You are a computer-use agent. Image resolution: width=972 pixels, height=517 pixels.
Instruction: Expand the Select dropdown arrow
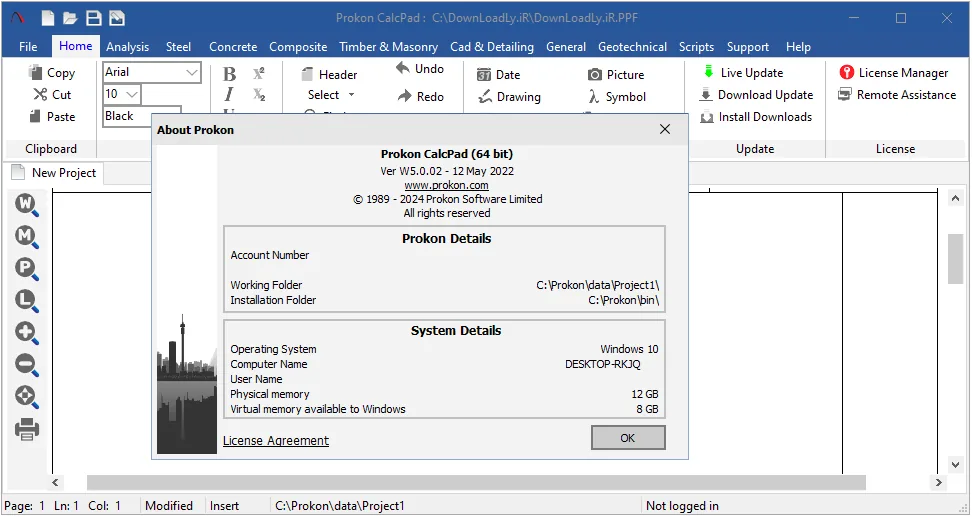tap(351, 95)
